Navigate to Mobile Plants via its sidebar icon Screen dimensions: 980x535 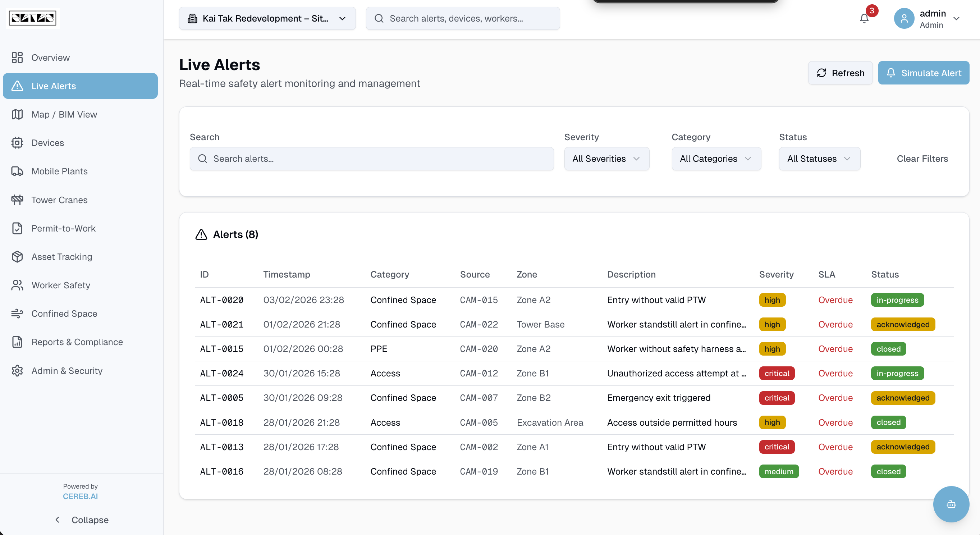click(x=17, y=171)
